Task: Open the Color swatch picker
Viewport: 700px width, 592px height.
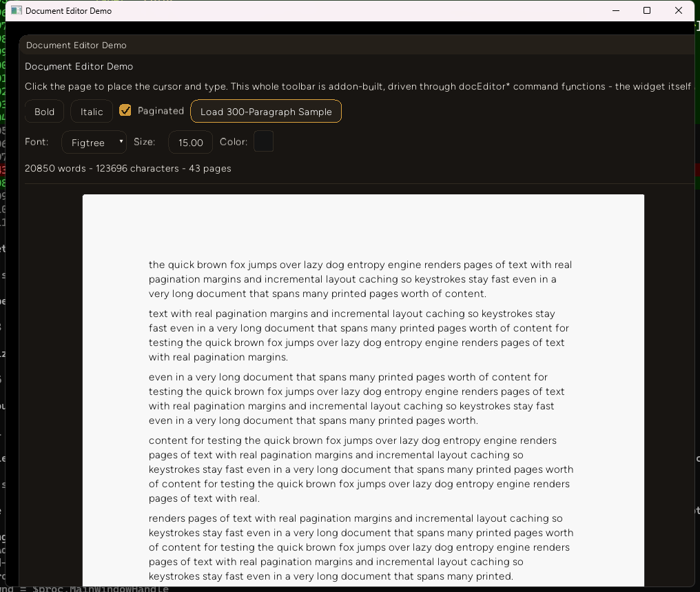Action: pos(263,141)
